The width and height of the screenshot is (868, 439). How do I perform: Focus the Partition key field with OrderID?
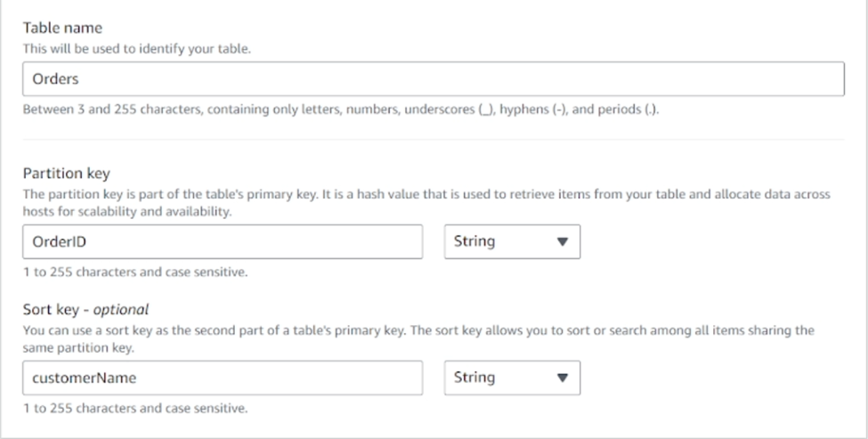223,241
